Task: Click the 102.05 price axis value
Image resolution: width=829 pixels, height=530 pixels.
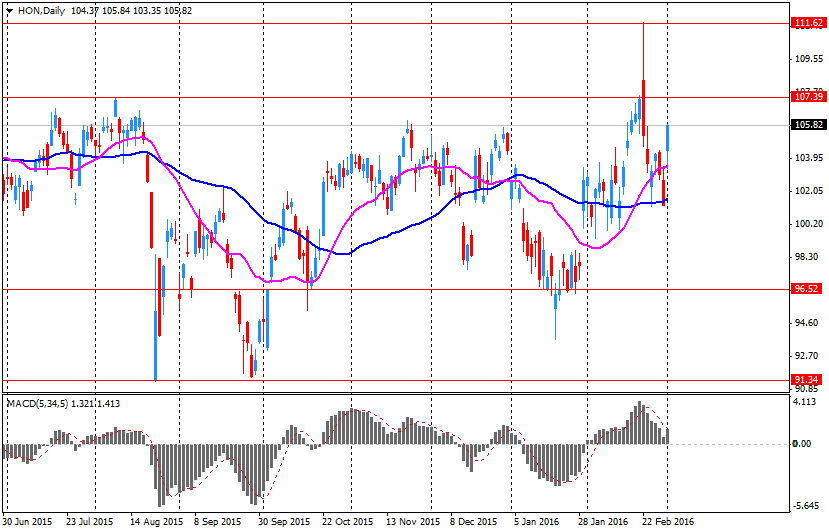Action: 809,191
